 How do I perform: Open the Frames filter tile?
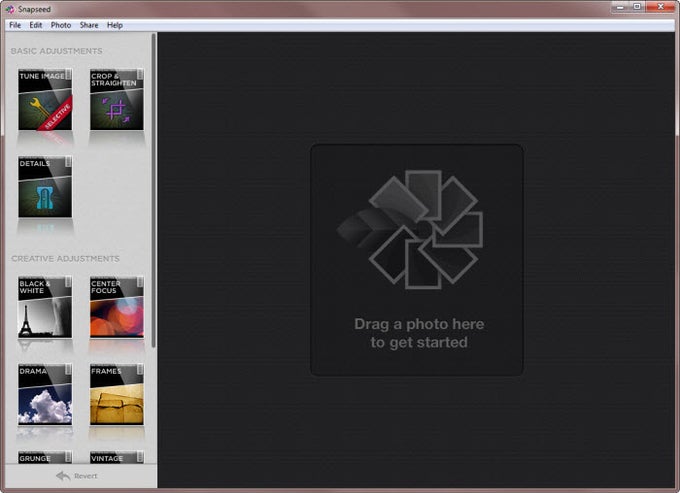tap(117, 395)
